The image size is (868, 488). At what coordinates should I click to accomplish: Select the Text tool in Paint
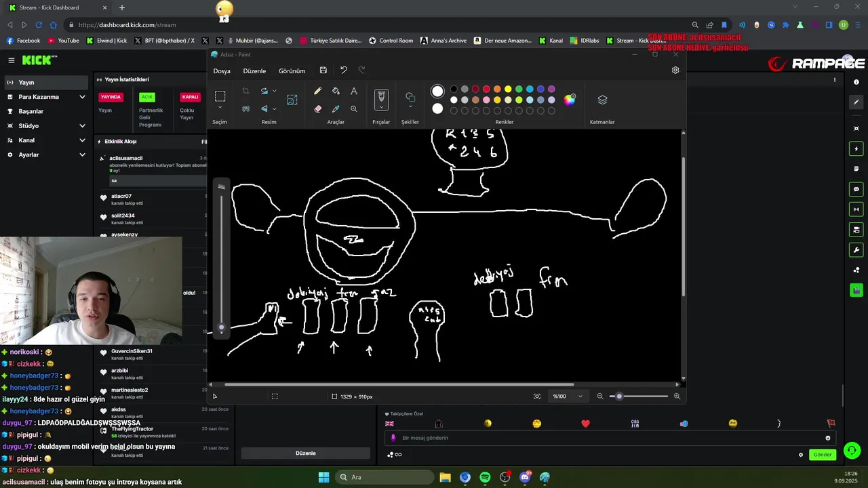pos(353,91)
